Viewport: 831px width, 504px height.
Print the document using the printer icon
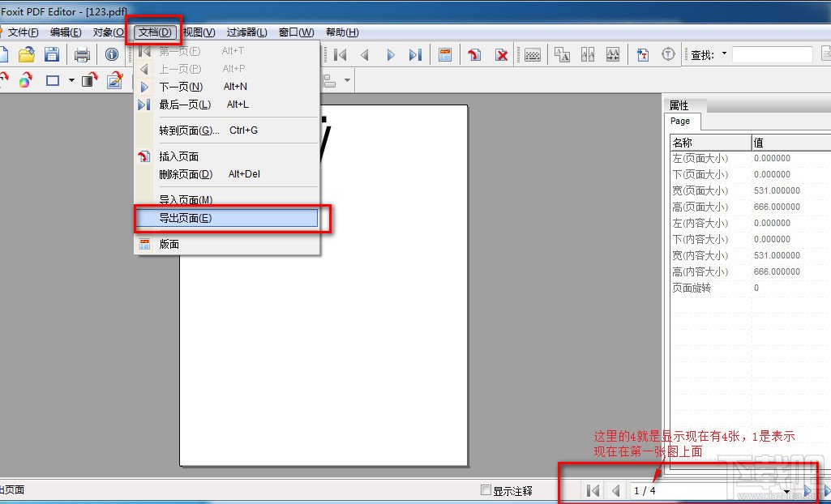(x=82, y=54)
